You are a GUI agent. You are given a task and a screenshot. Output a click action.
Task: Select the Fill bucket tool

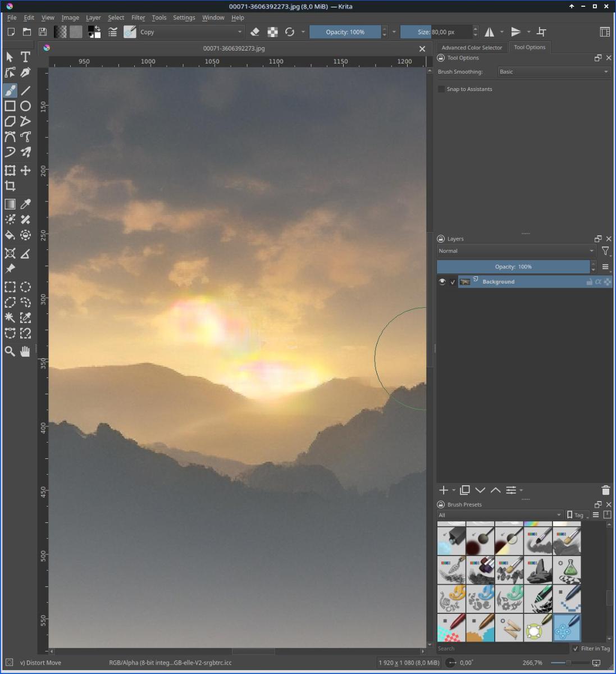[10, 235]
